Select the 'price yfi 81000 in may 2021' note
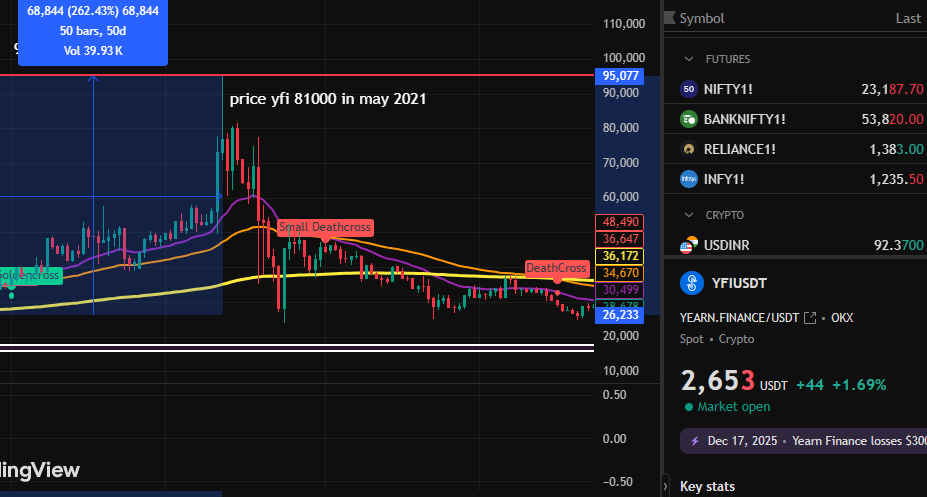The height and width of the screenshot is (497, 927). point(328,99)
